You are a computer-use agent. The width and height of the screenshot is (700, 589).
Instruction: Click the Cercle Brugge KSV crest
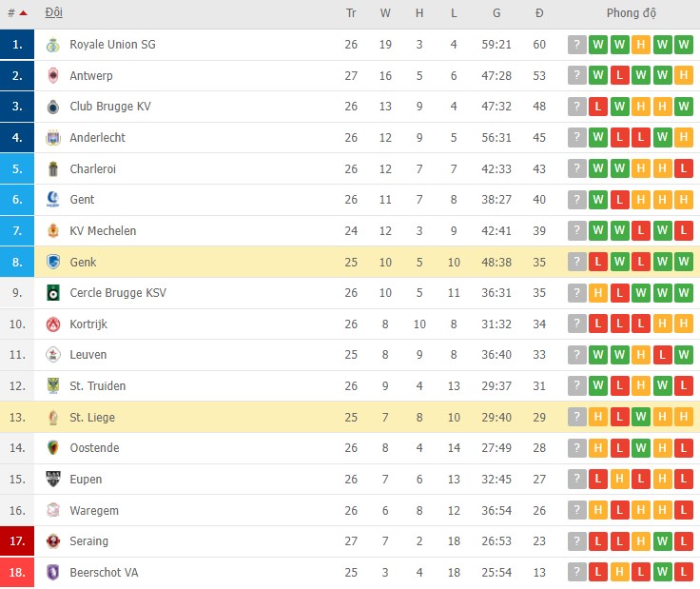click(52, 293)
